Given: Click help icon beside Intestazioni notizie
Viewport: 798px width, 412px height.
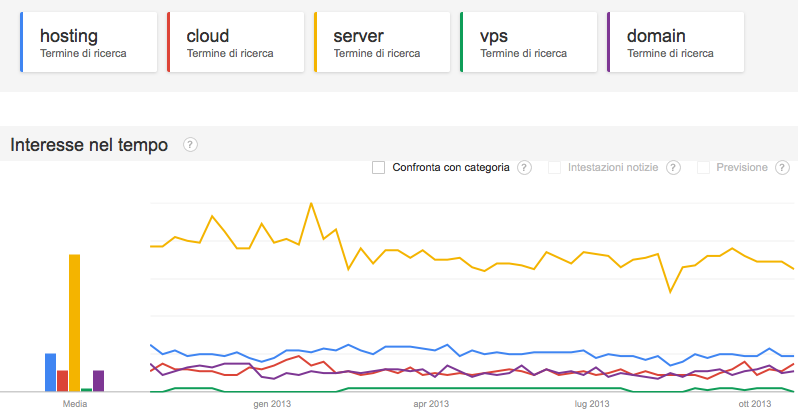Looking at the screenshot, I should pyautogui.click(x=673, y=167).
